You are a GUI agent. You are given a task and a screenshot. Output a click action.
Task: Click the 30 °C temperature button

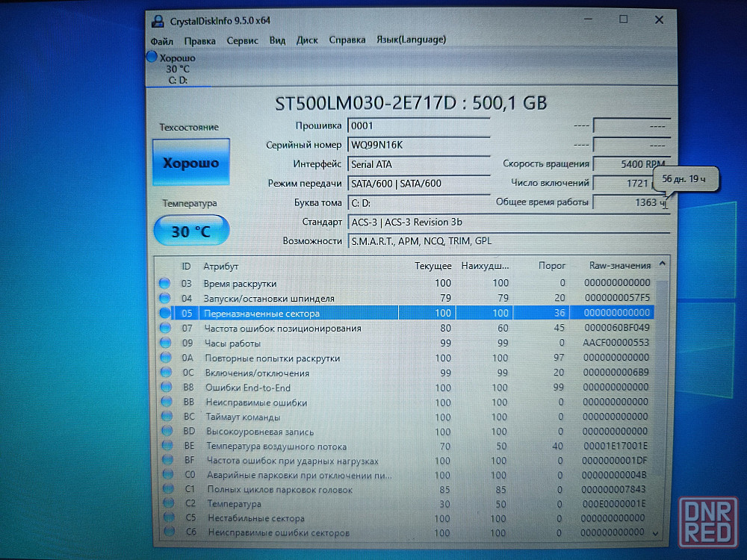click(x=191, y=231)
